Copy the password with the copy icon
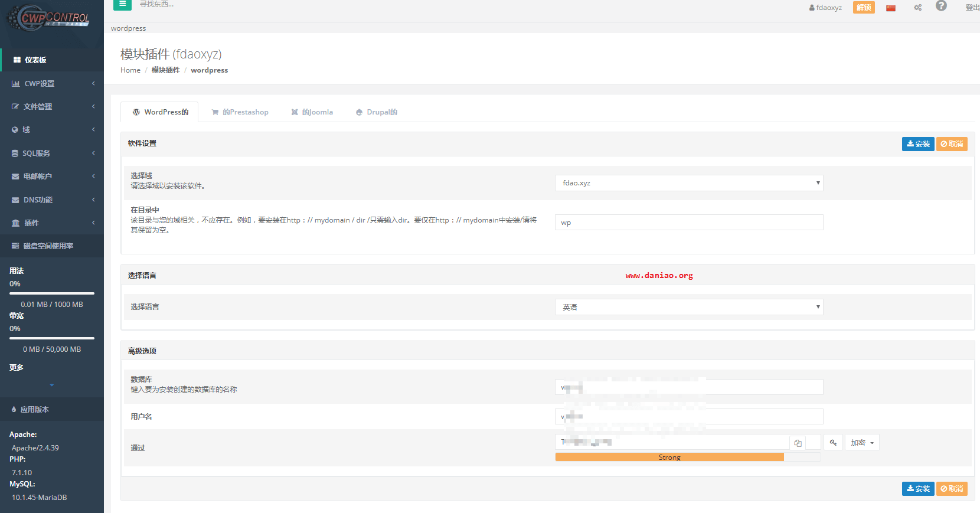Screen dimensions: 980x513 pyautogui.click(x=798, y=443)
